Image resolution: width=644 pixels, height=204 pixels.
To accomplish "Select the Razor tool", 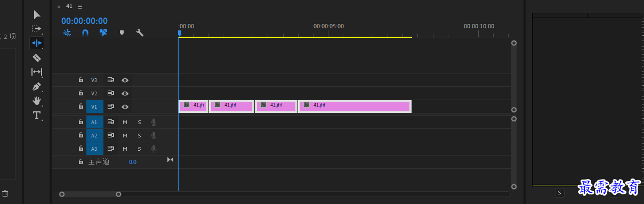I will (37, 58).
